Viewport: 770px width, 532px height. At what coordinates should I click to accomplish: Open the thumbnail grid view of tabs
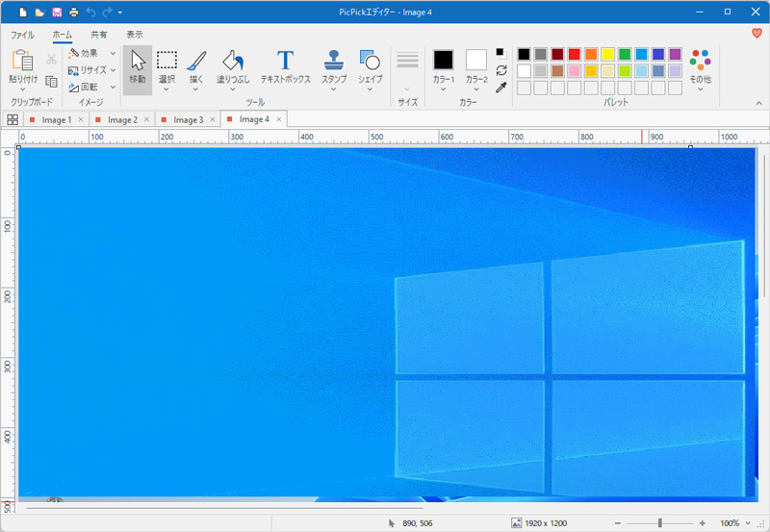tap(13, 120)
